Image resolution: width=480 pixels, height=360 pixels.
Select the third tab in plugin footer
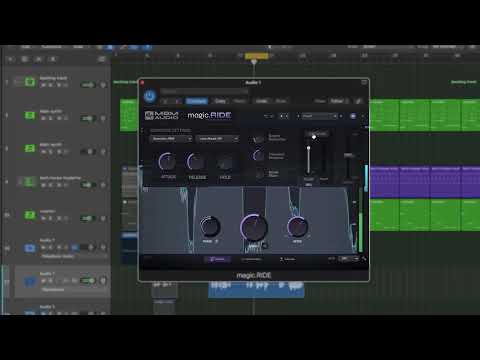coord(287,259)
